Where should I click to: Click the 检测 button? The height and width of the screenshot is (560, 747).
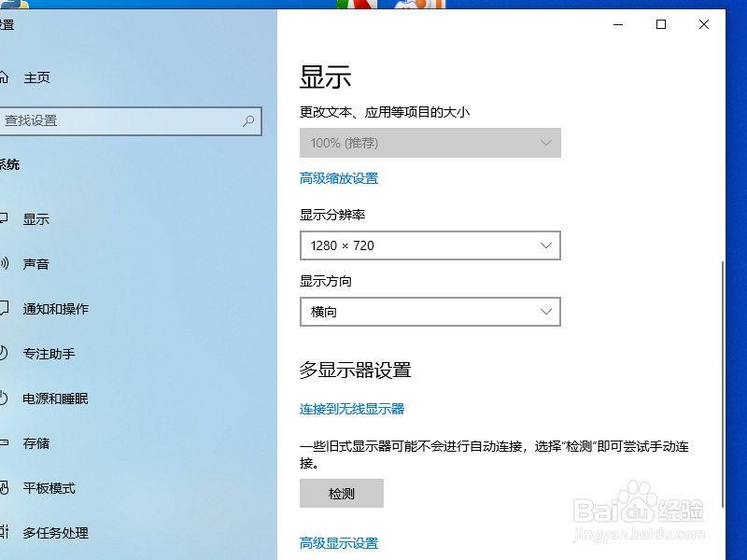coord(342,494)
